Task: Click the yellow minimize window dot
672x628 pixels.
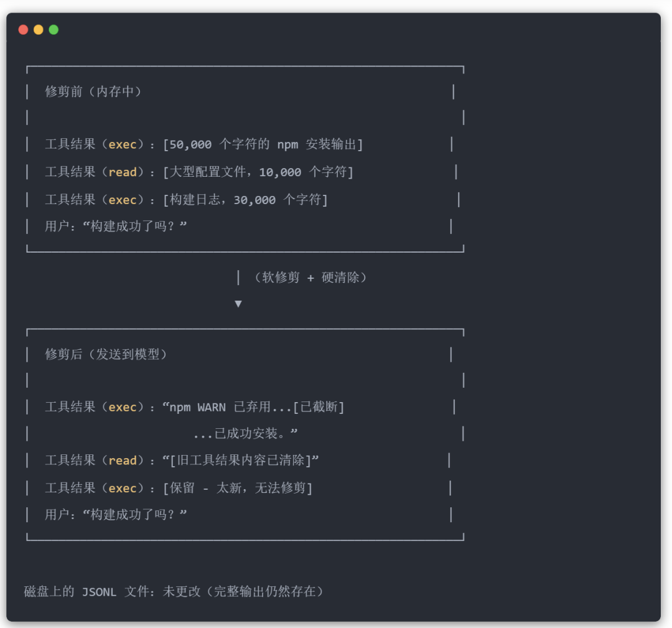Action: pyautogui.click(x=39, y=29)
